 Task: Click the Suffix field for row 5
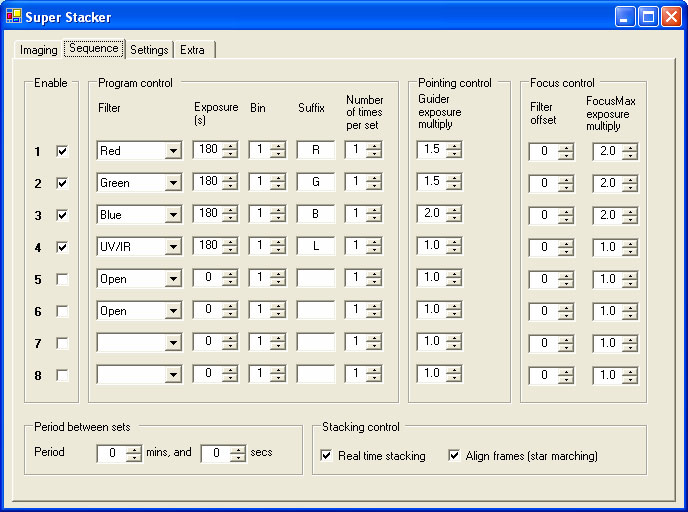(315, 278)
